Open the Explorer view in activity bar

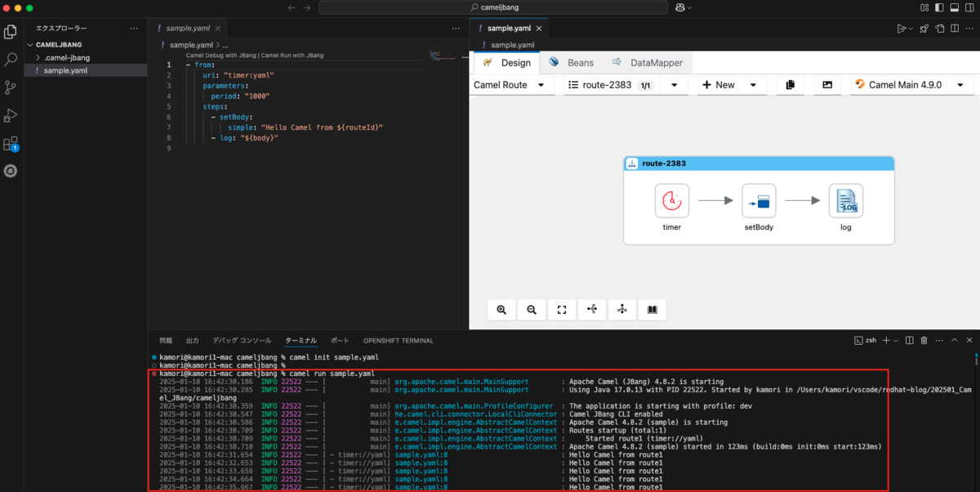pos(11,32)
